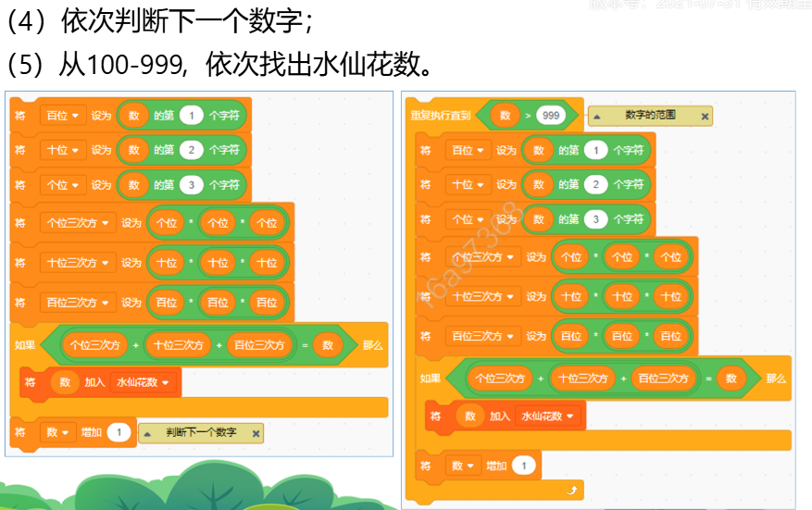This screenshot has width=812, height=510.
Task: Open the 个位 variable dropdown in the left script
Action: click(x=62, y=185)
